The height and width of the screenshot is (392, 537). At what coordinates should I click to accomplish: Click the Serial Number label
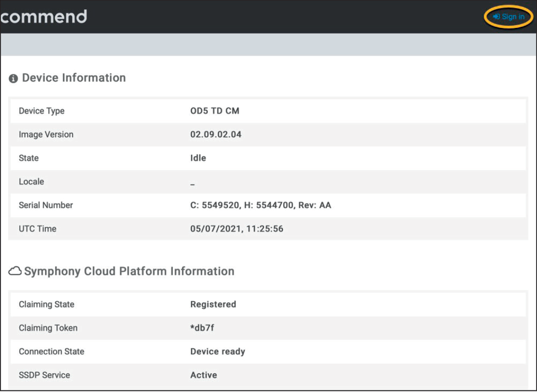[x=46, y=205]
